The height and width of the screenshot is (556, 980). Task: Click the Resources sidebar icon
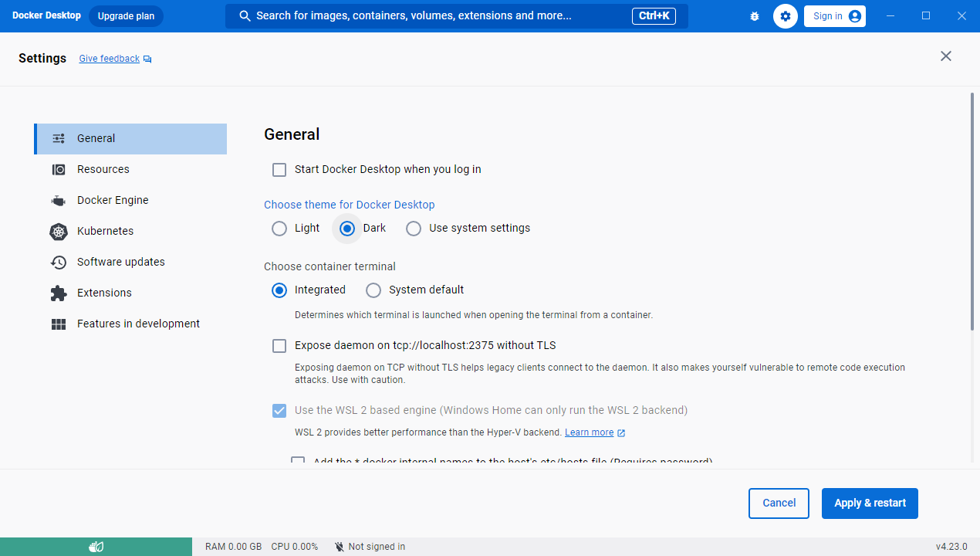[x=59, y=170]
